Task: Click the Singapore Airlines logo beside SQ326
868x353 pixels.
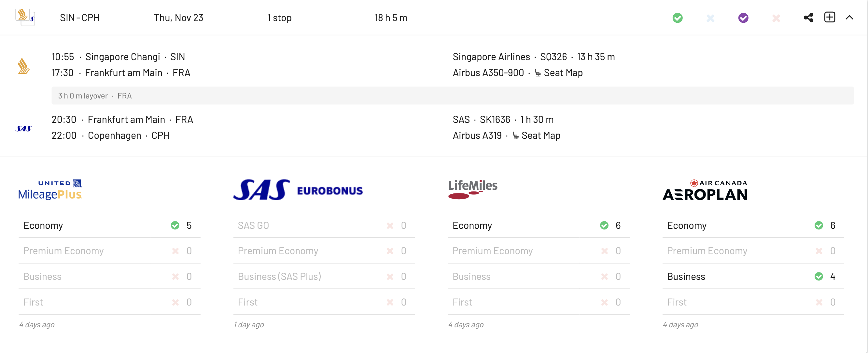Action: [23, 66]
